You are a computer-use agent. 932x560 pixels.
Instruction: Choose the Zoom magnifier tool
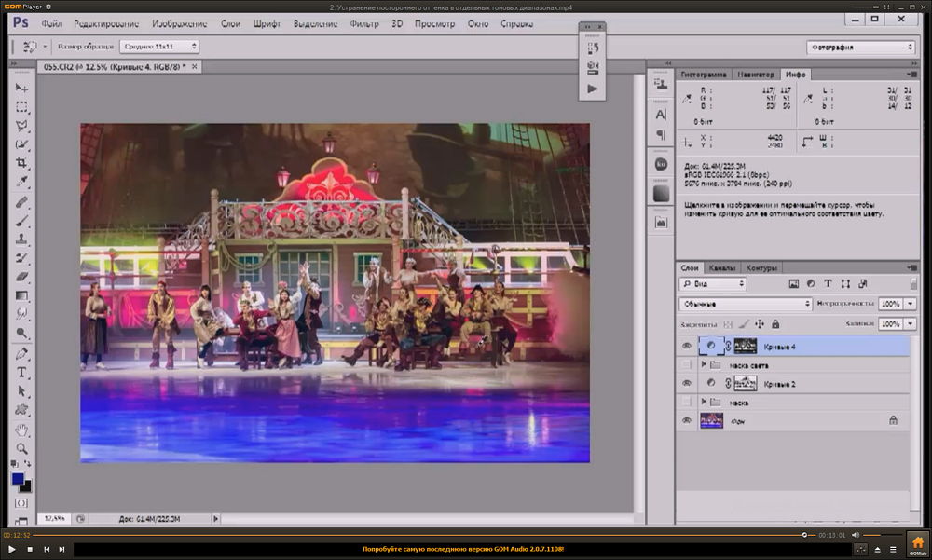pyautogui.click(x=21, y=448)
